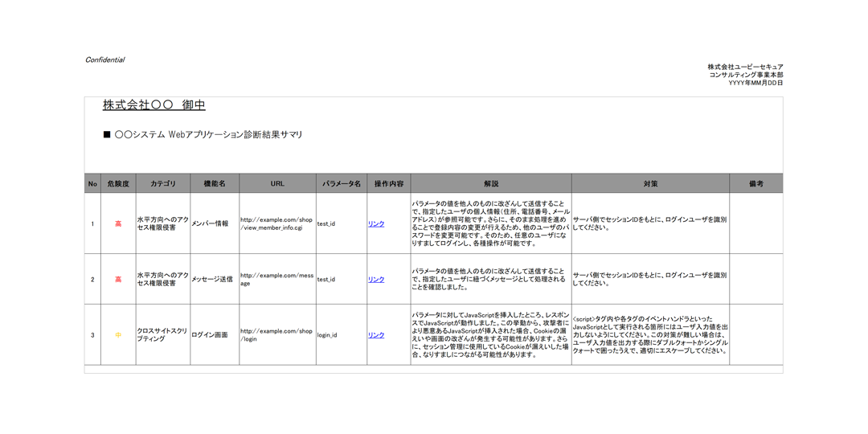Screen dimensions: 868x434
Task: Select the メンバー情報 function cell
Action: click(215, 223)
